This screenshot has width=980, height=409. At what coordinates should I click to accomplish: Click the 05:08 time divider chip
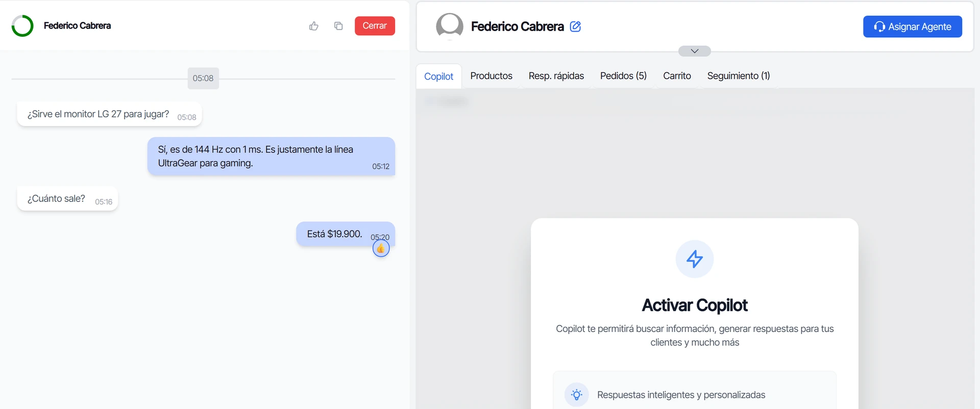coord(203,79)
